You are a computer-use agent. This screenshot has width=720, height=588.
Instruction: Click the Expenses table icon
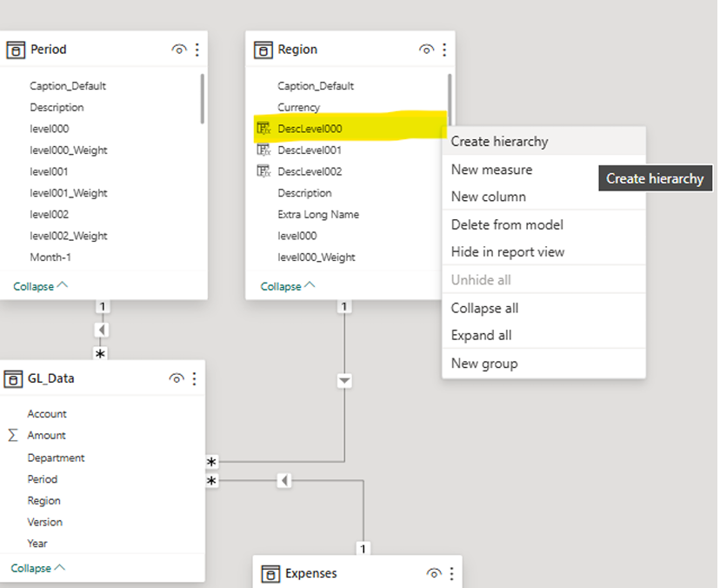coord(270,574)
